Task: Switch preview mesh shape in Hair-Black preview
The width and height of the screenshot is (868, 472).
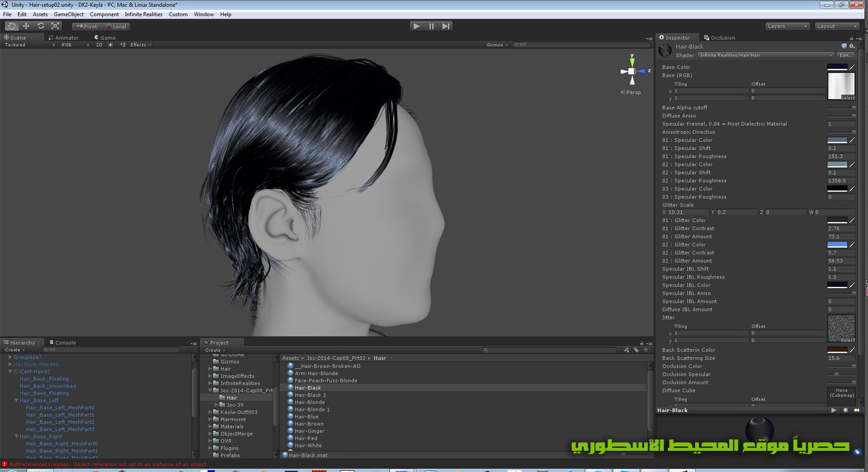Action: (x=846, y=410)
